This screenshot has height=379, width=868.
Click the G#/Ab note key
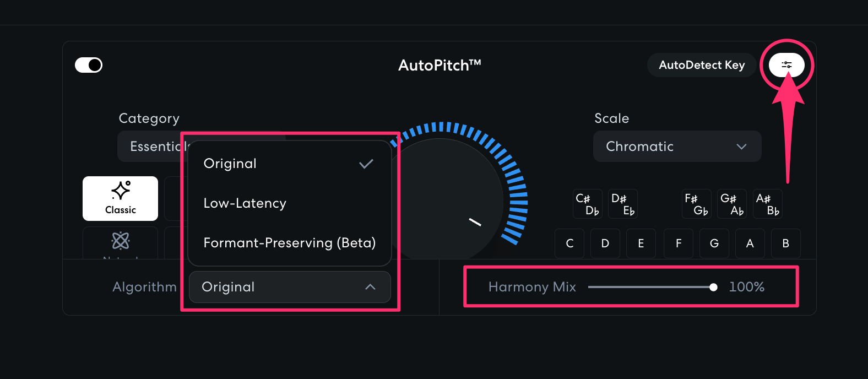point(731,203)
